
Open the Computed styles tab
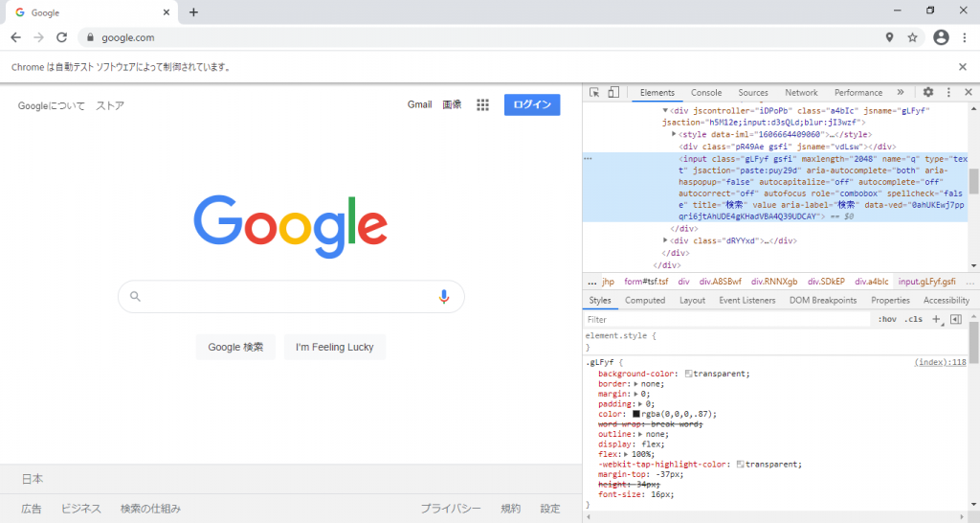pos(645,300)
